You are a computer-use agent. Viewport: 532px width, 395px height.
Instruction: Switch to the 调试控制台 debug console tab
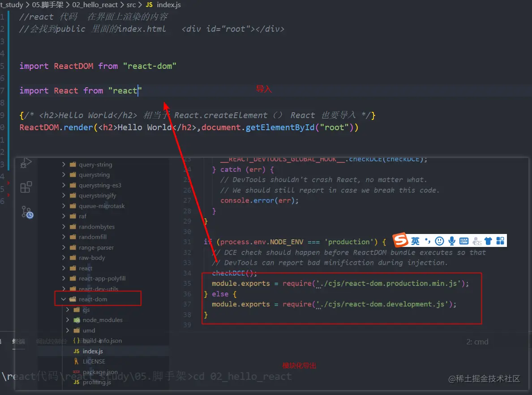pos(51,341)
